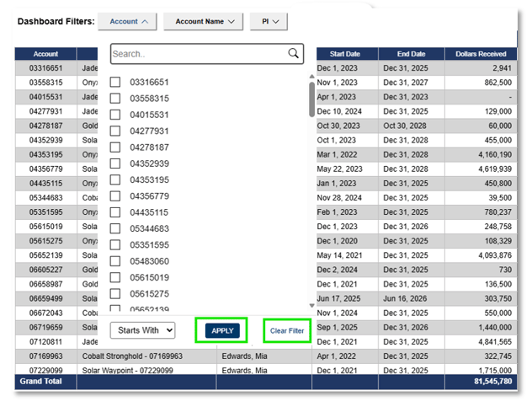Check account 05615019 in the list
This screenshot has height=407, width=532.
(x=115, y=277)
